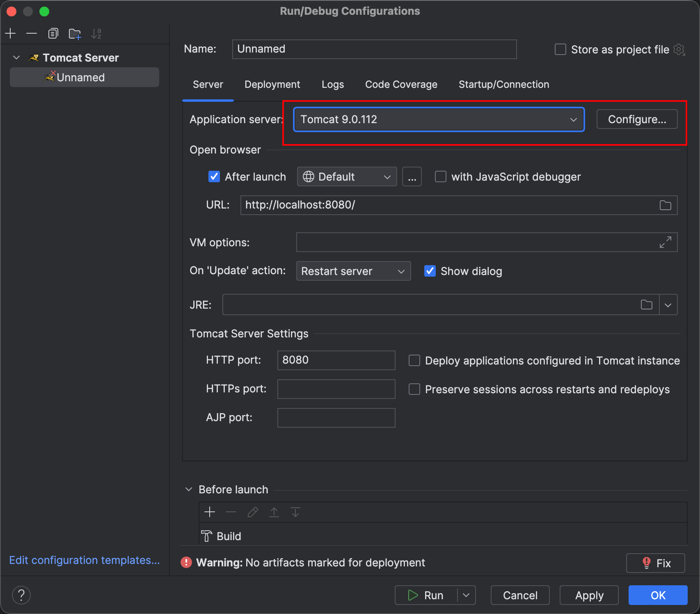Focus the Name input field
This screenshot has width=700, height=614.
(x=374, y=49)
